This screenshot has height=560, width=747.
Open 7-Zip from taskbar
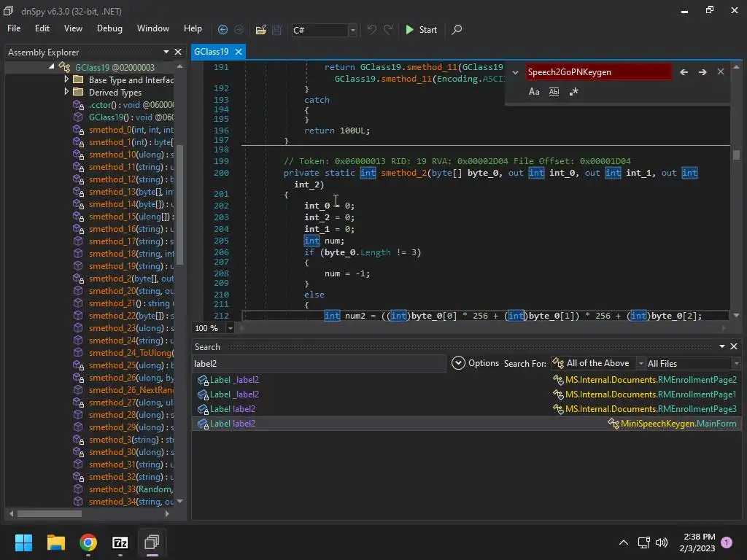point(120,542)
